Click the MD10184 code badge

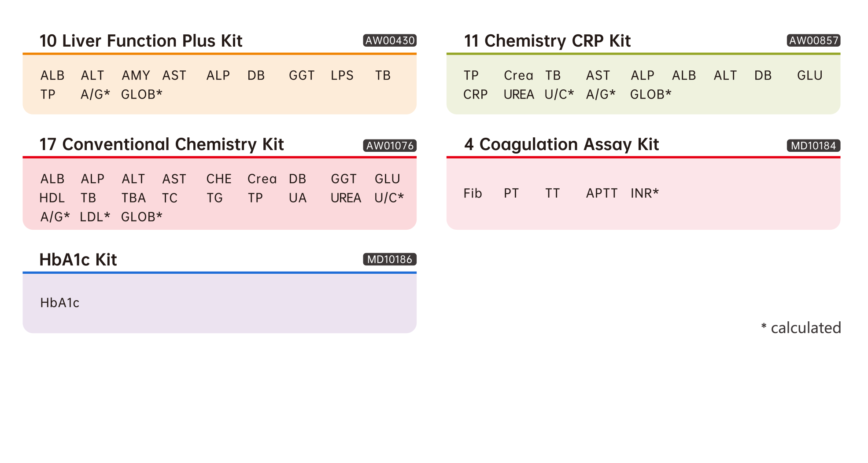click(813, 146)
